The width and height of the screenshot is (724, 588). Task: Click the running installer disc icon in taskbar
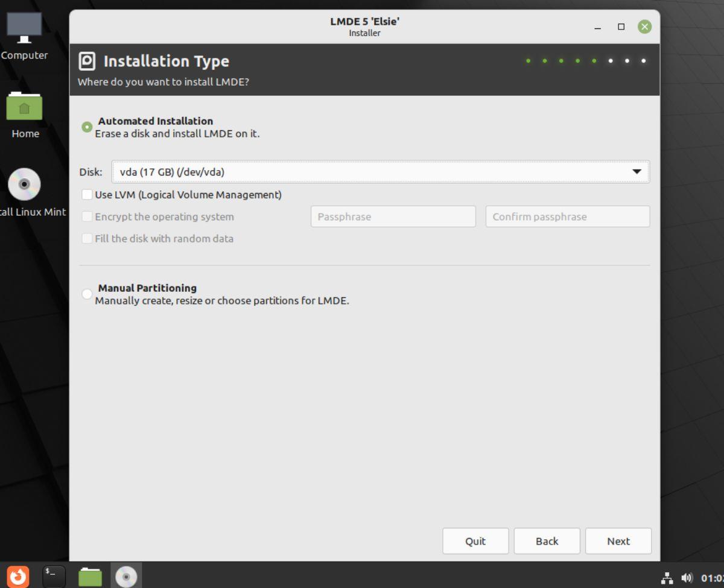click(x=125, y=576)
